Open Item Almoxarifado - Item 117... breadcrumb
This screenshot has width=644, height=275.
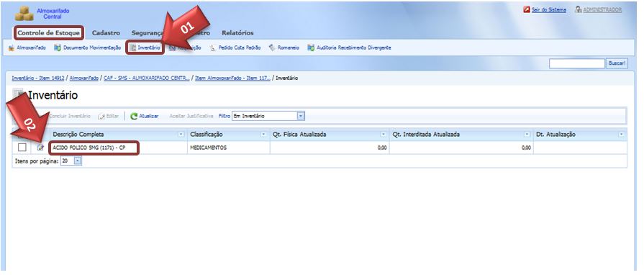(x=232, y=78)
